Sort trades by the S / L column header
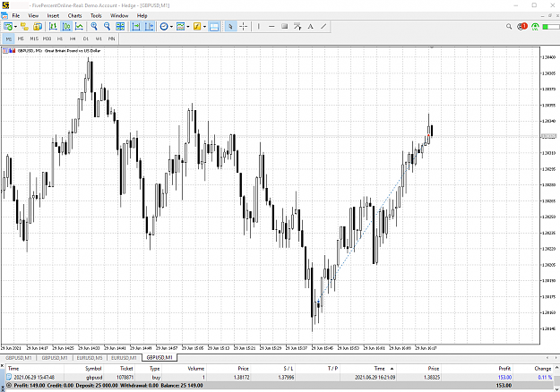 point(289,369)
